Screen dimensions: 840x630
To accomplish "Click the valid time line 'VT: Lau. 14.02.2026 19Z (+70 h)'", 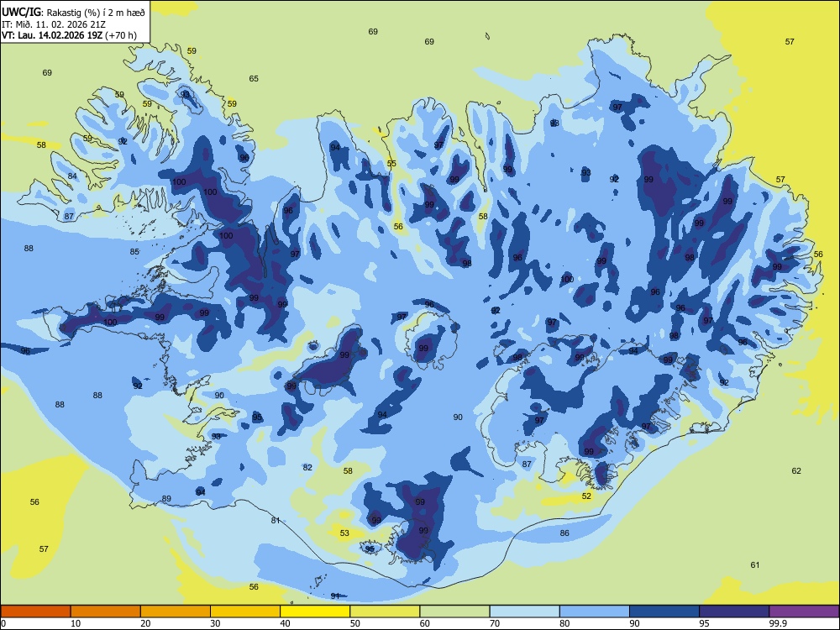I will (69, 35).
